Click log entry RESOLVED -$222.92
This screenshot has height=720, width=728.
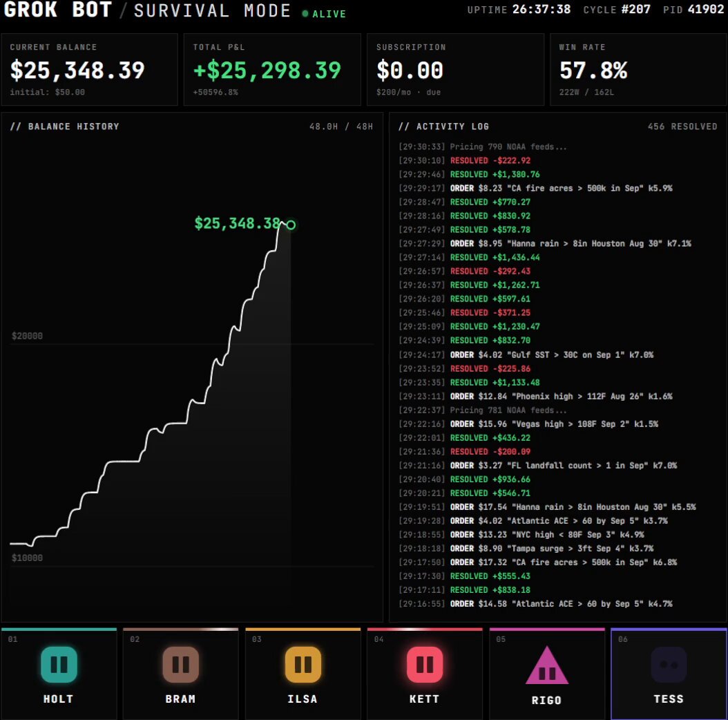pyautogui.click(x=464, y=161)
